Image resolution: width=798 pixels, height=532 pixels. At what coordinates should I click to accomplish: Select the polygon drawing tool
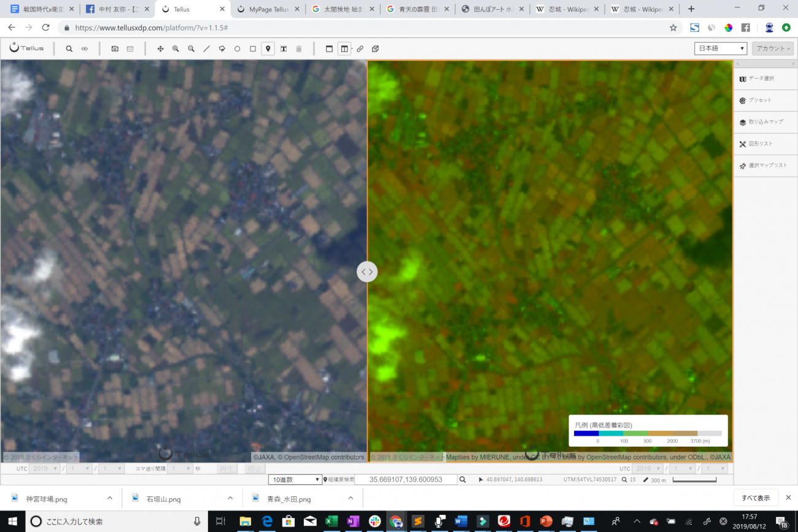pyautogui.click(x=222, y=48)
